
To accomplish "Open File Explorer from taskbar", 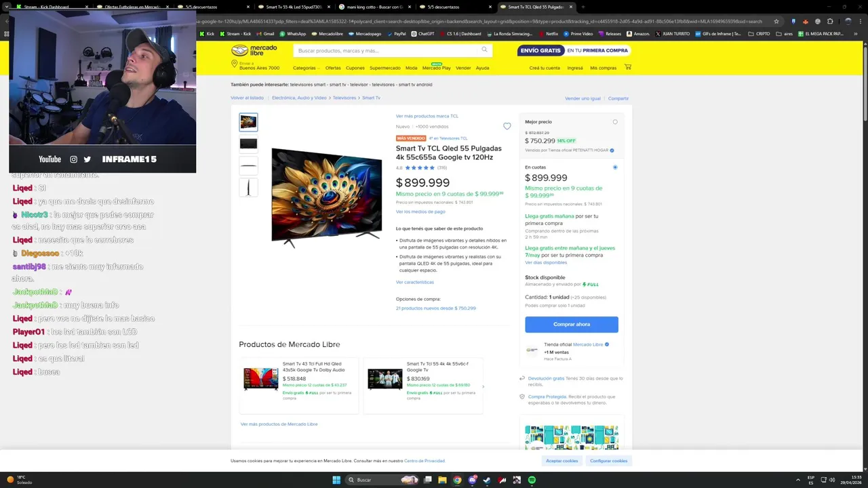I will [442, 480].
